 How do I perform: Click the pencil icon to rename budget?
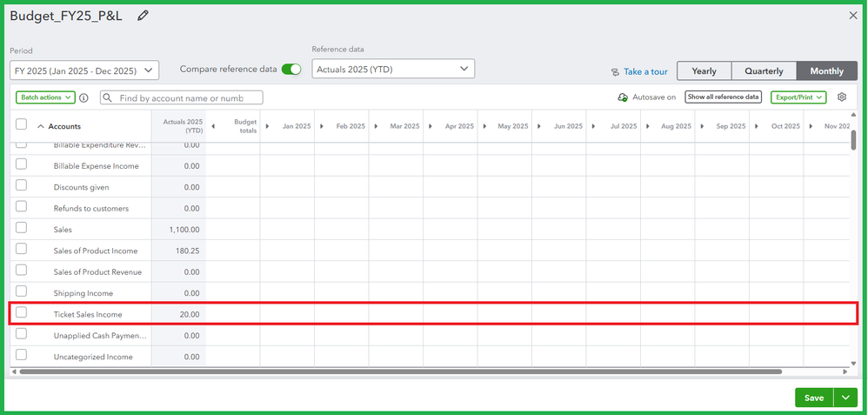tap(143, 16)
